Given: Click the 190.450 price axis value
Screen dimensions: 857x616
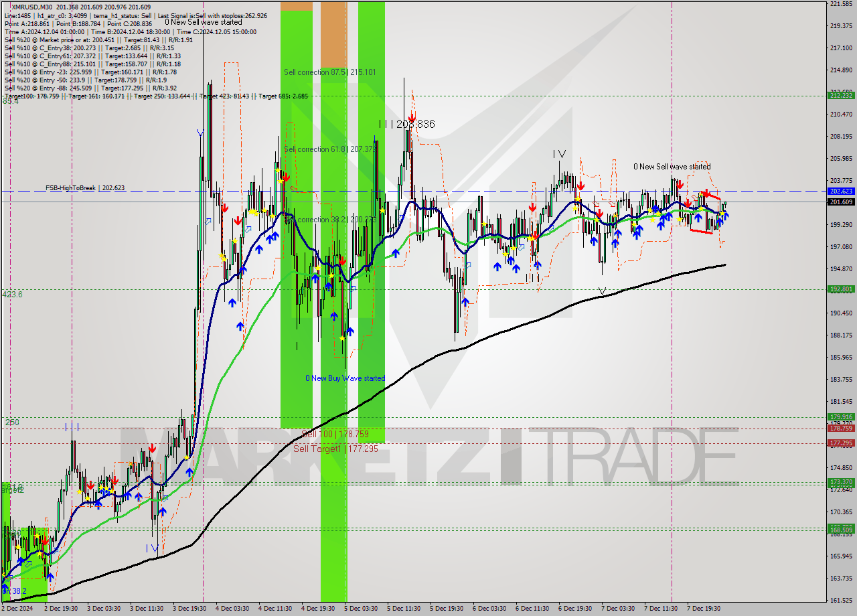Looking at the screenshot, I should point(840,313).
